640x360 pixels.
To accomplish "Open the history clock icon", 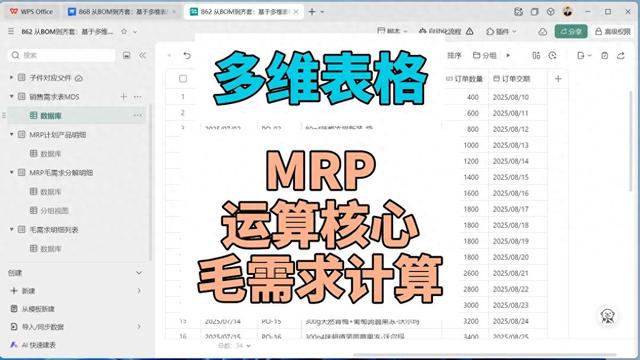I will 553,55.
